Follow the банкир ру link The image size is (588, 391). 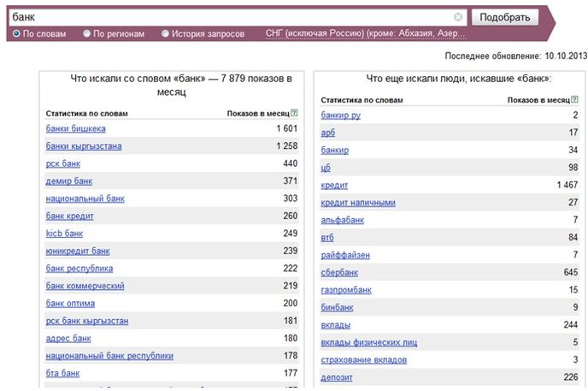[340, 116]
